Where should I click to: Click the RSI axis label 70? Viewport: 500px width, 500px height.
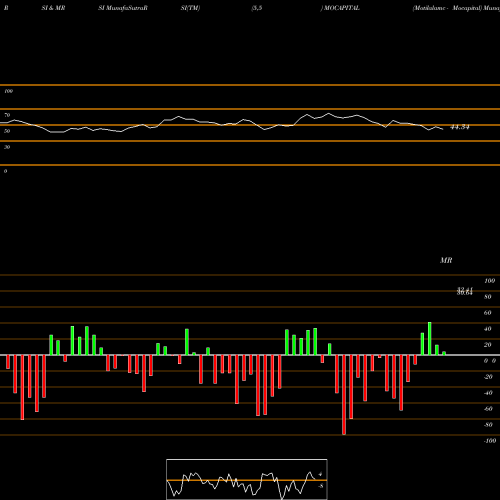pyautogui.click(x=7, y=115)
